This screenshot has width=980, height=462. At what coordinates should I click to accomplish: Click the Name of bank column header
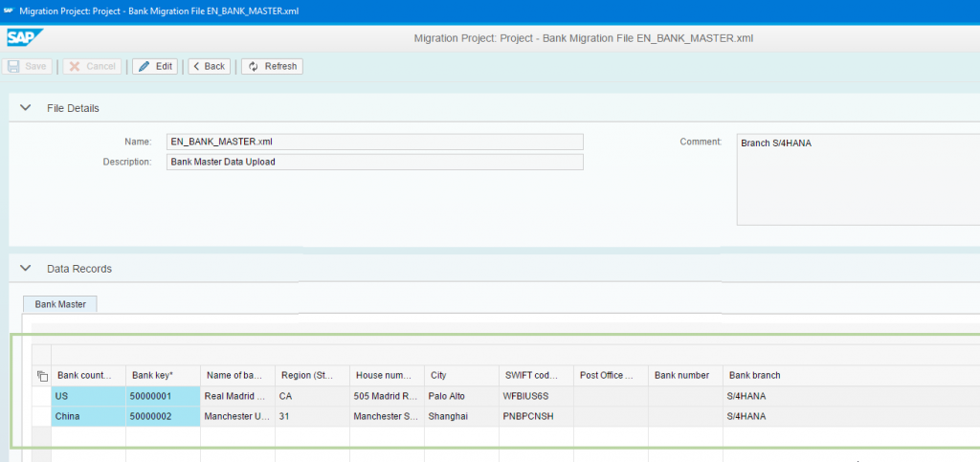pos(237,375)
